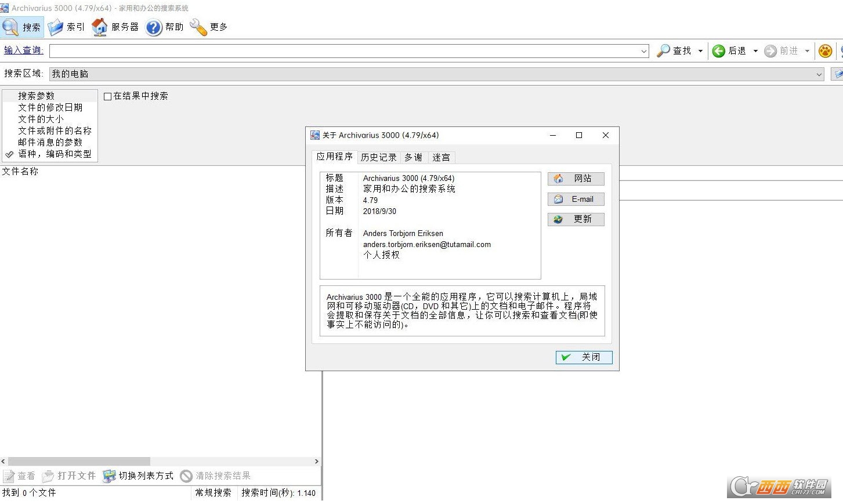Image resolution: width=843 pixels, height=504 pixels.
Task: Toggle 语种，编码和类型 checked option
Action: tap(50, 154)
